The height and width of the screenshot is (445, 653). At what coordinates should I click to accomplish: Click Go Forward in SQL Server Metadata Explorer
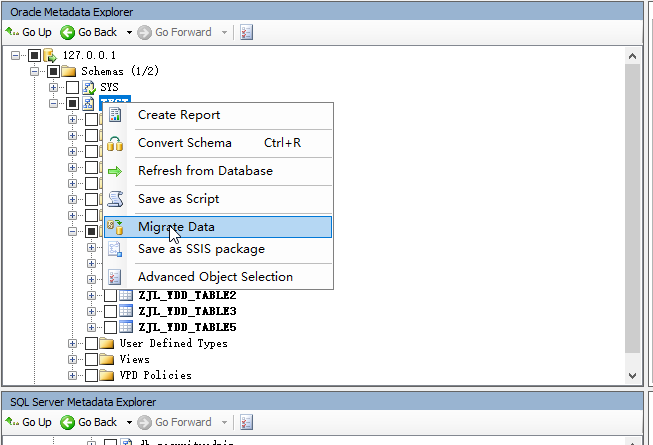pyautogui.click(x=175, y=422)
